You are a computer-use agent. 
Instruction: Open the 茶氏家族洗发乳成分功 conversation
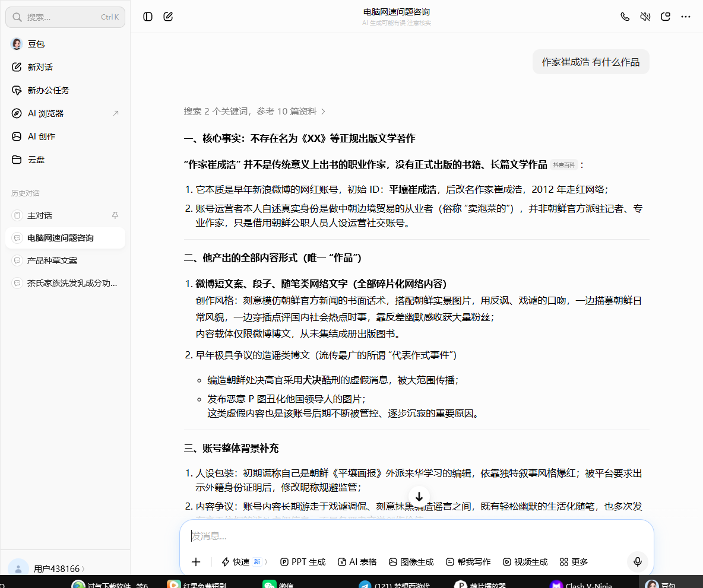[65, 283]
